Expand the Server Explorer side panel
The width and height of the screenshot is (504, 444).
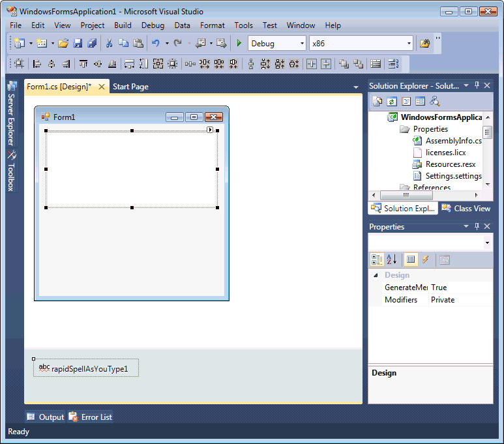(12, 113)
